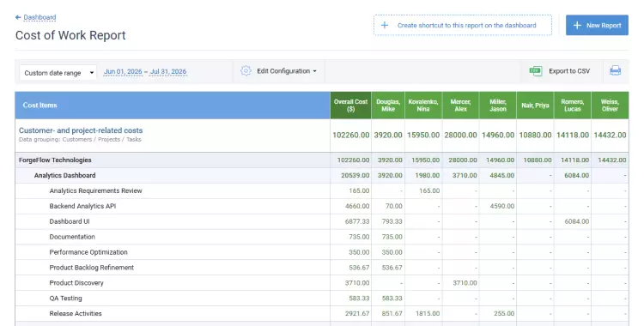Select the Product Discovery task row

pyautogui.click(x=322, y=283)
